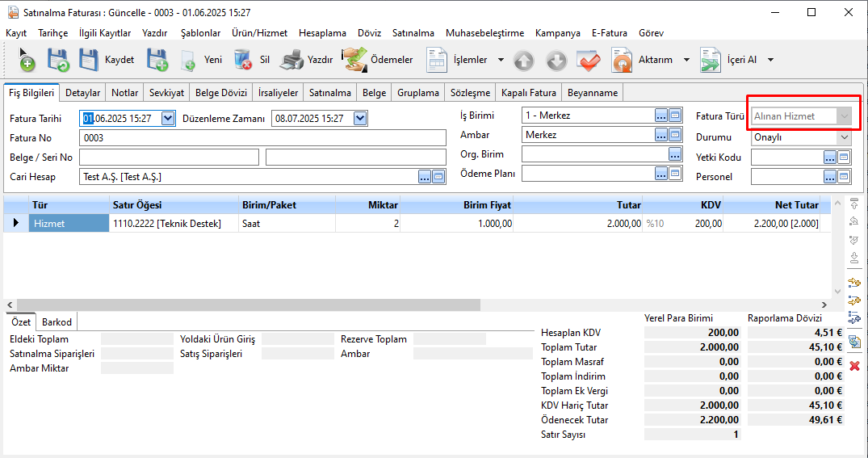868x458 pixels.
Task: Click the Cari Hesap ellipsis lookup button
Action: [425, 177]
